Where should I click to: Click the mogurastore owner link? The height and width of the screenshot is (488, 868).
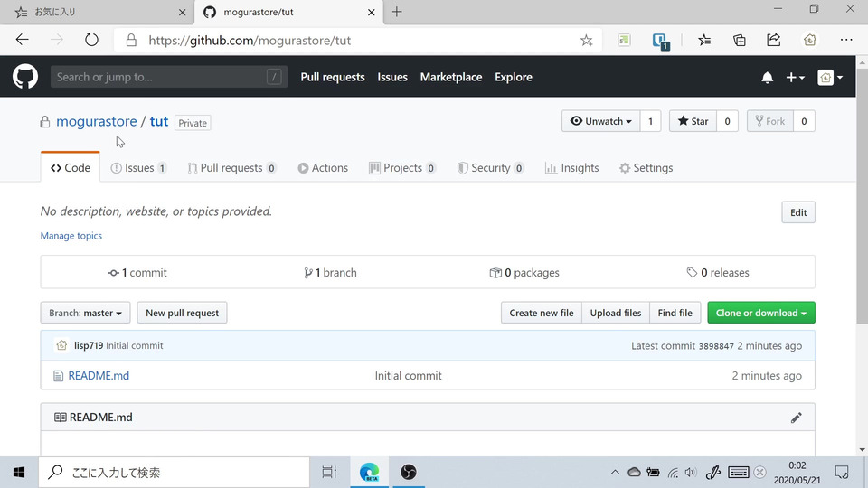(x=97, y=121)
